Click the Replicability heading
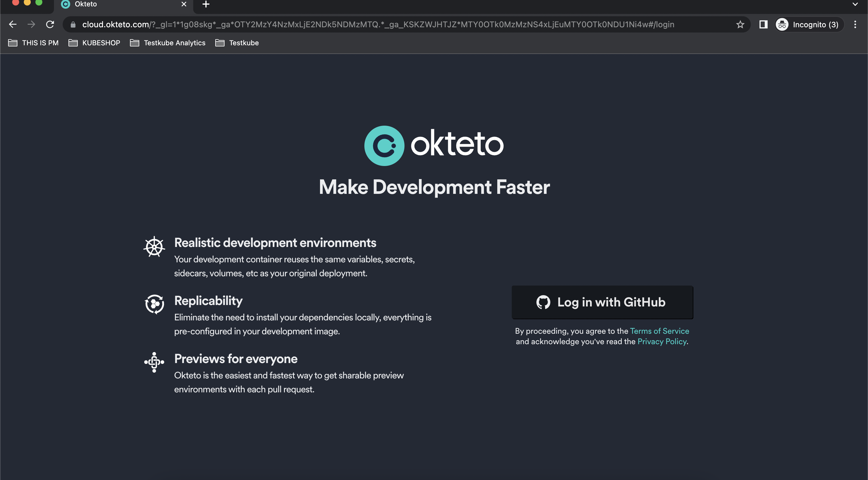Screen dimensions: 868x480 [208, 301]
